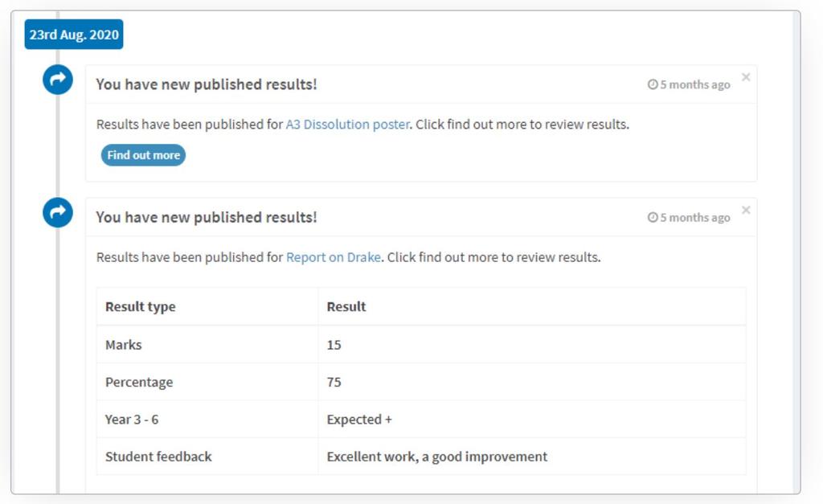Click the share arrow icon beside Report on Drake notification

click(x=58, y=213)
